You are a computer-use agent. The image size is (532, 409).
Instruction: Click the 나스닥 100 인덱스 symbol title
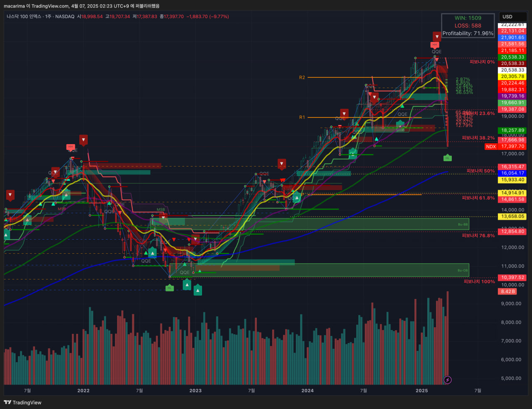(24, 17)
